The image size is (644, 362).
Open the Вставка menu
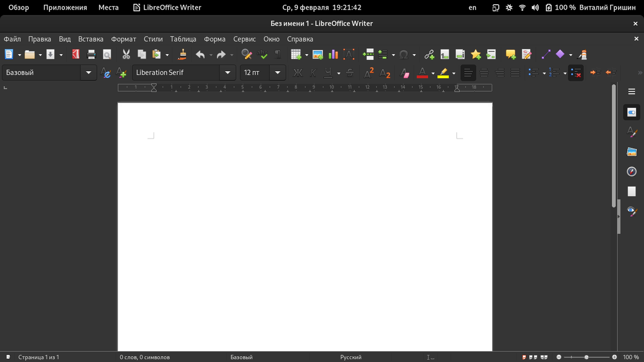[x=91, y=39]
